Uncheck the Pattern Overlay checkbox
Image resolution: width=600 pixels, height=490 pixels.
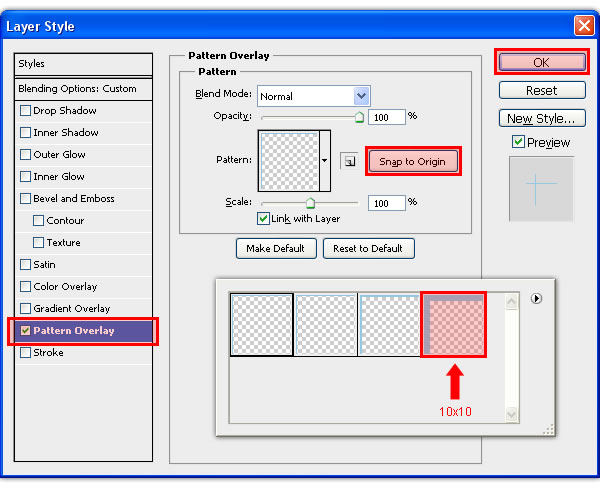pos(25,330)
